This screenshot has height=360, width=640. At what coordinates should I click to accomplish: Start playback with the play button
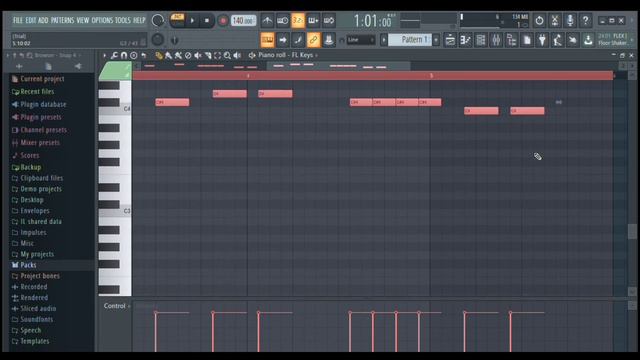(192, 20)
